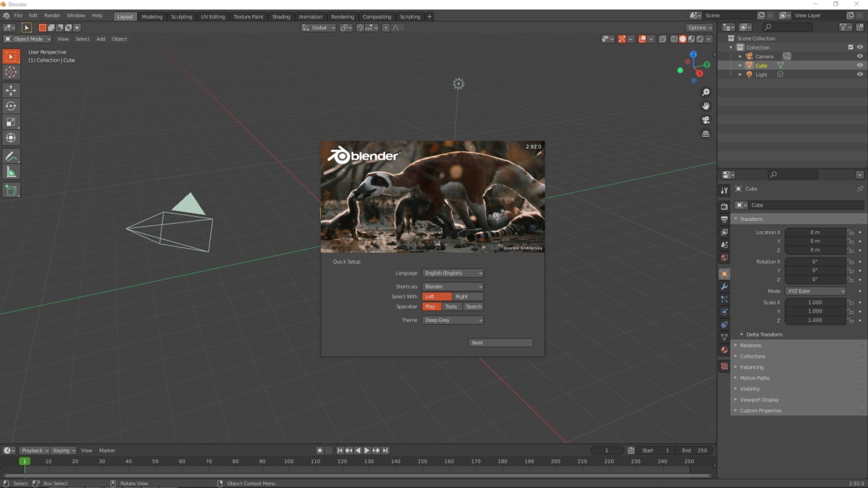
Task: Open the Render properties tab
Action: tap(724, 206)
